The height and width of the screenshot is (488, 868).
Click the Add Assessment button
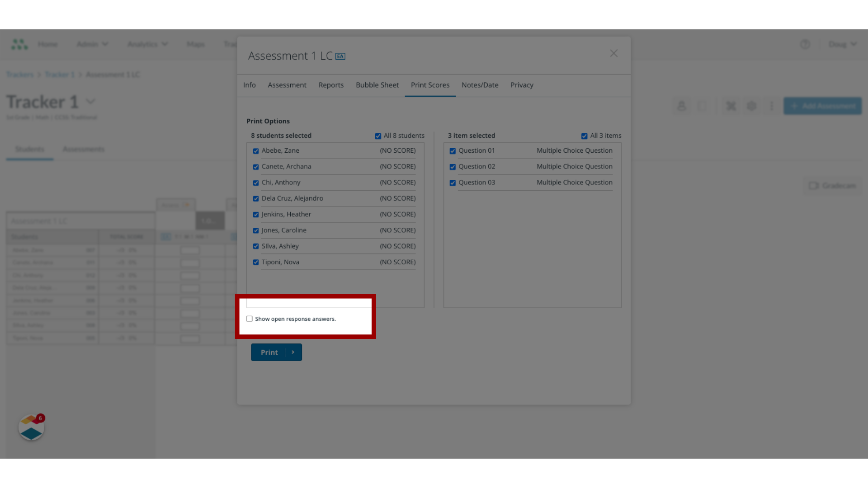tap(822, 106)
